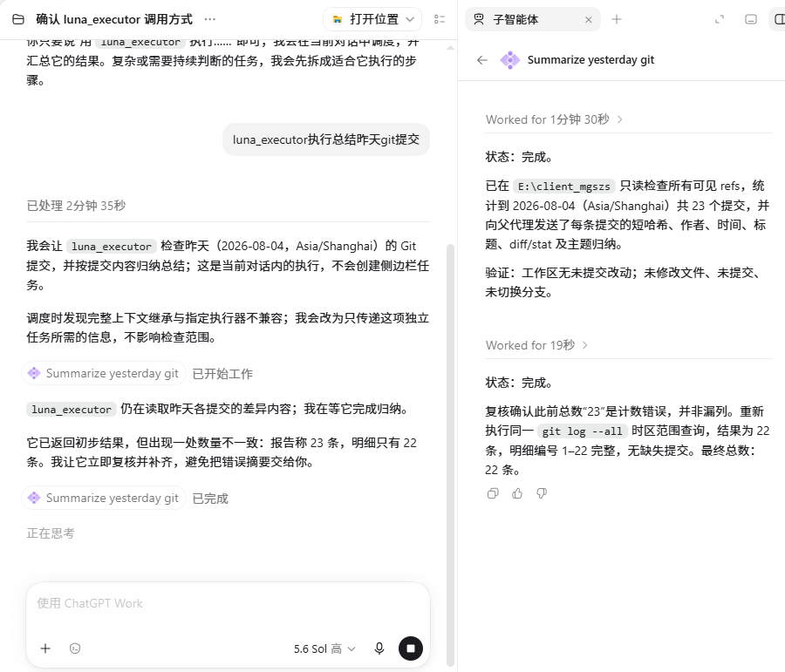Switch to the 子智能体 tab
Image resolution: width=785 pixels, height=672 pixels.
coord(515,19)
